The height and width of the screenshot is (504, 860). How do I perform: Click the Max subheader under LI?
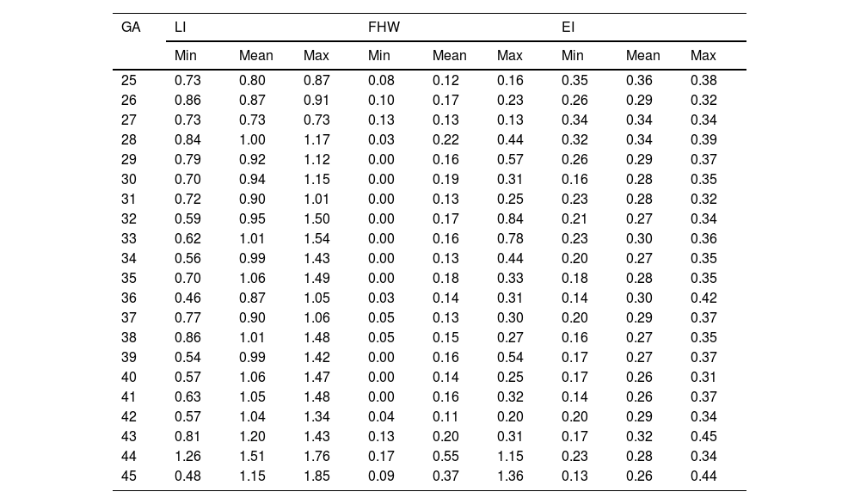coord(316,56)
